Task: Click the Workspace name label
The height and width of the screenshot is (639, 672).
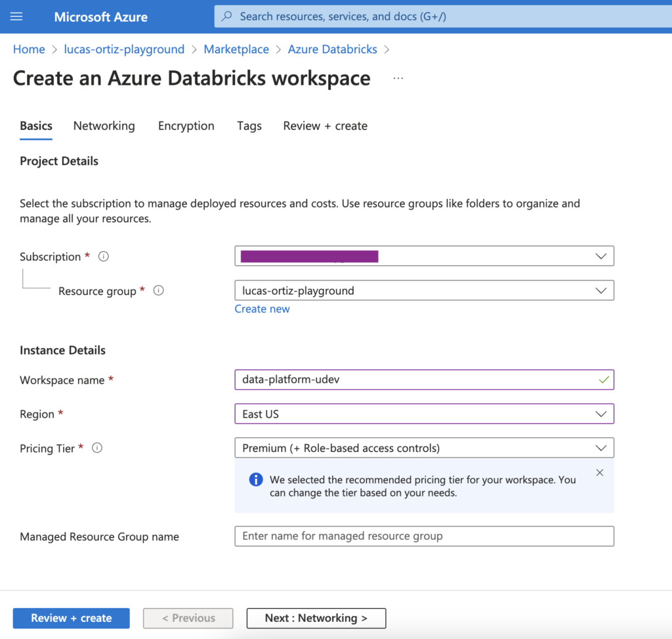Action: point(62,380)
